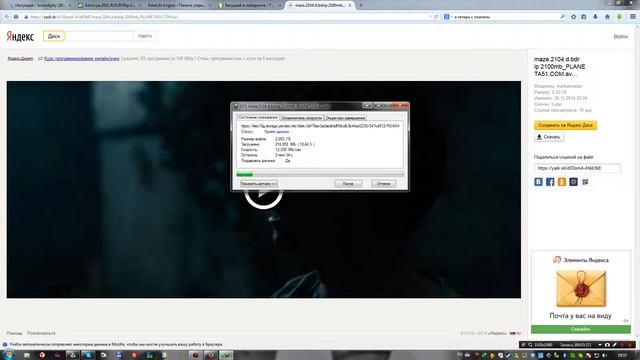The width and height of the screenshot is (640, 360).
Task: Open the search engine selector dropdown
Action: tap(448, 17)
